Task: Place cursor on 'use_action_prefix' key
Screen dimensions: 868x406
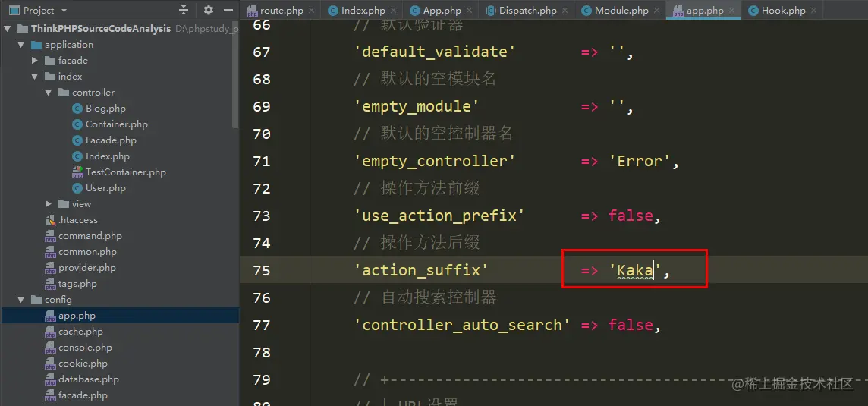Action: pos(439,216)
